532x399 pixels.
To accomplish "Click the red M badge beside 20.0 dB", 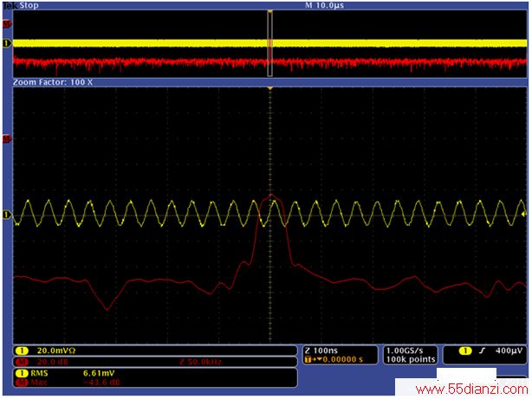I will [x=22, y=362].
